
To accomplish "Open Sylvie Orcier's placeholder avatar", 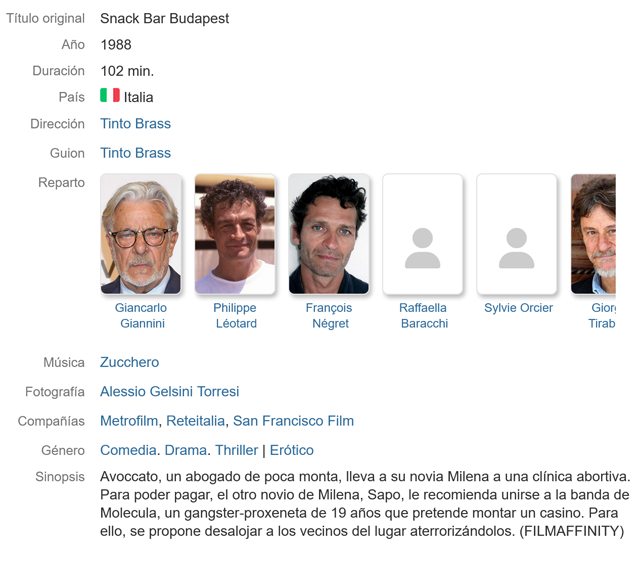I will click(516, 234).
